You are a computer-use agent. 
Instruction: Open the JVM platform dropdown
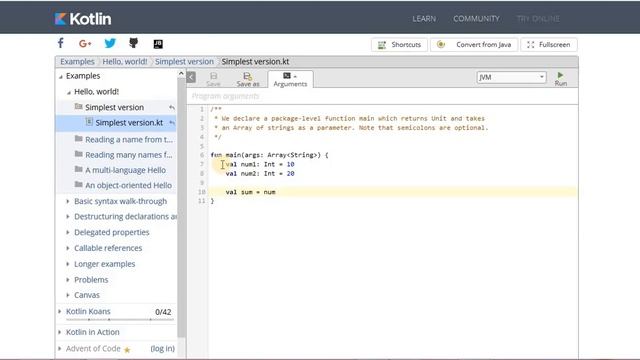point(511,77)
